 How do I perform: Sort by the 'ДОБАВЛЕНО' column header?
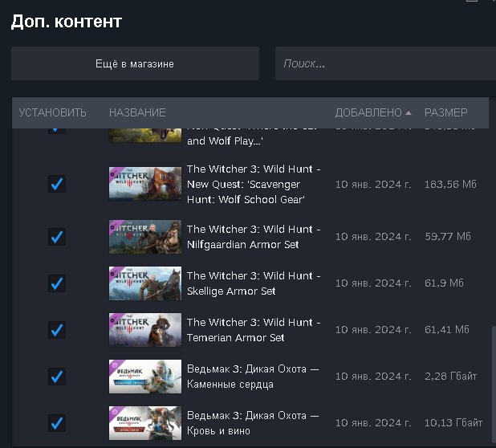[368, 112]
